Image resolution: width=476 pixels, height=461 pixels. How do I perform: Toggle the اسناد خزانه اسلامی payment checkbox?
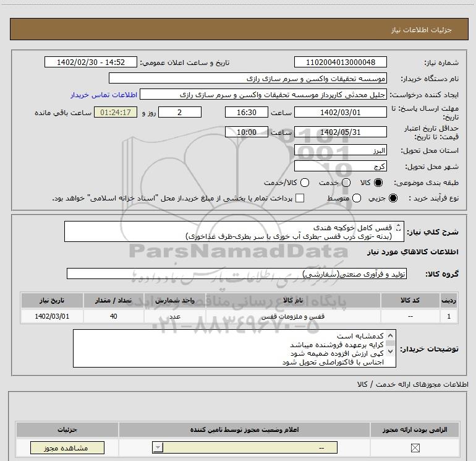click(x=300, y=198)
